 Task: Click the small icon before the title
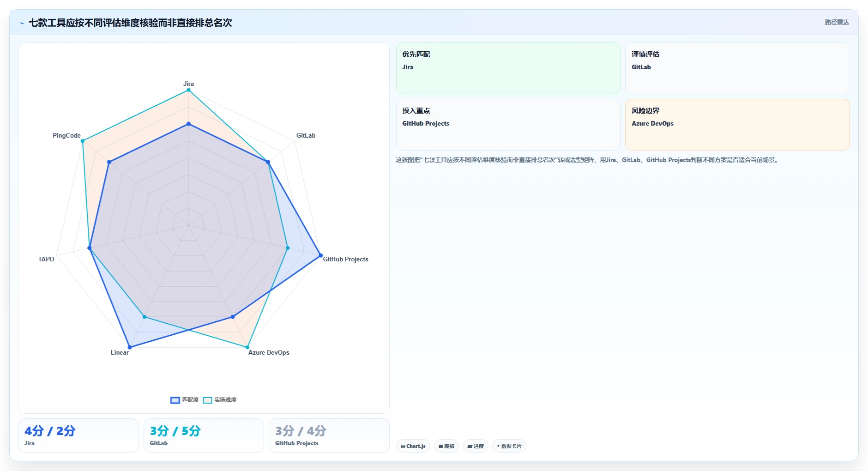tap(22, 23)
